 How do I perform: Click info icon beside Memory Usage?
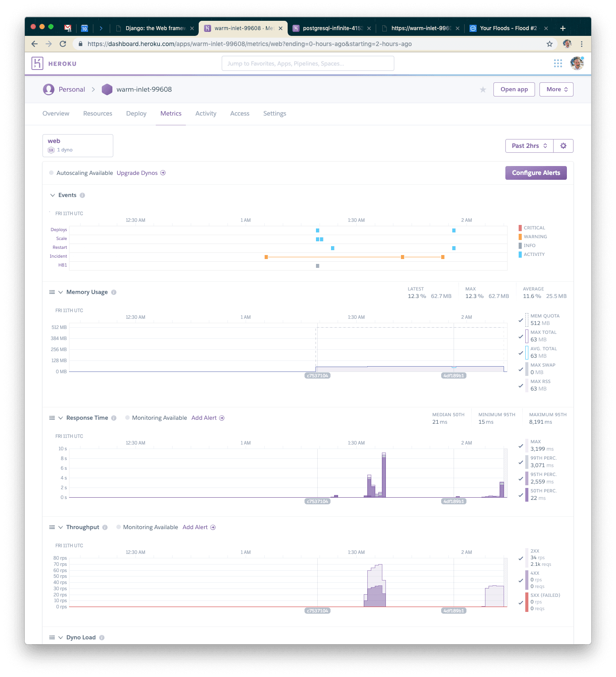(x=114, y=292)
